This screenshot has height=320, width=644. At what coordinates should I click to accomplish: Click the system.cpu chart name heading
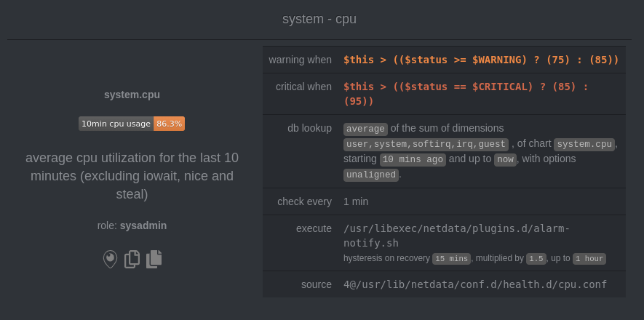(x=132, y=95)
